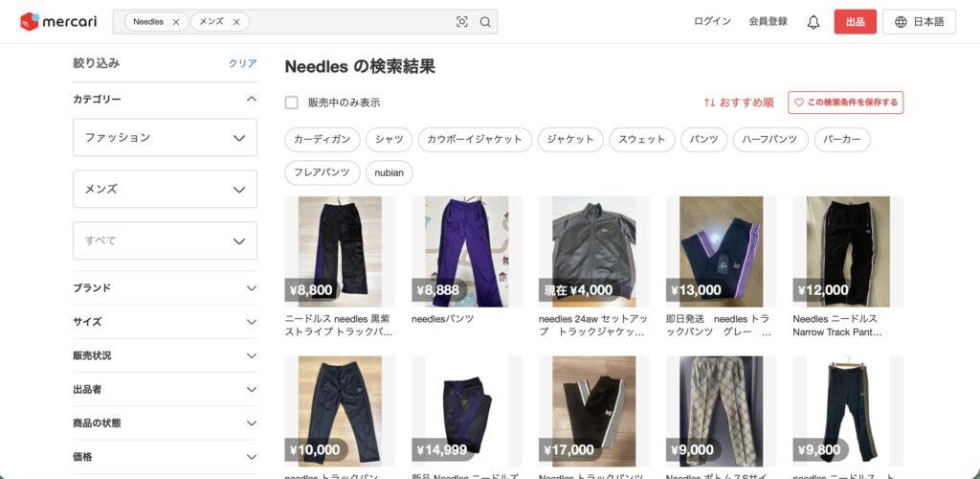Image resolution: width=980 pixels, height=479 pixels.
Task: Open the ファッション category dropdown
Action: point(165,138)
